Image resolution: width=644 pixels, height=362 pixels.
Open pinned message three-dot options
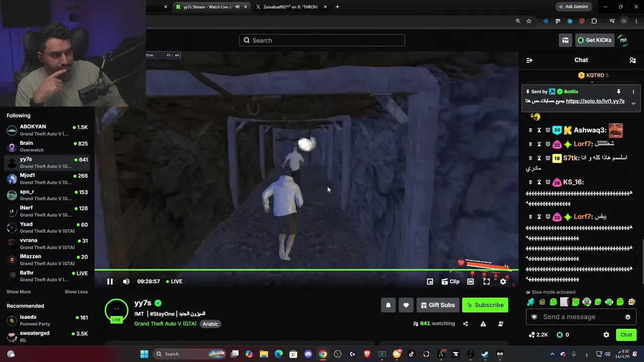(633, 92)
